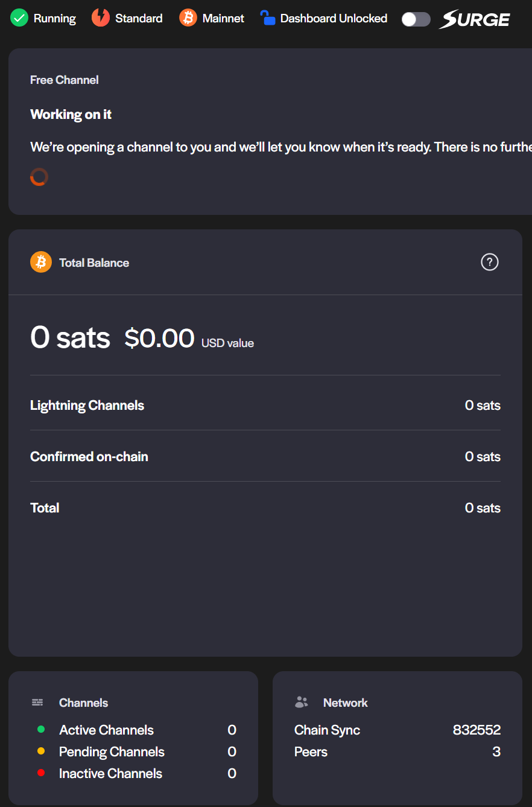Click the Free Channel heading

coord(65,80)
